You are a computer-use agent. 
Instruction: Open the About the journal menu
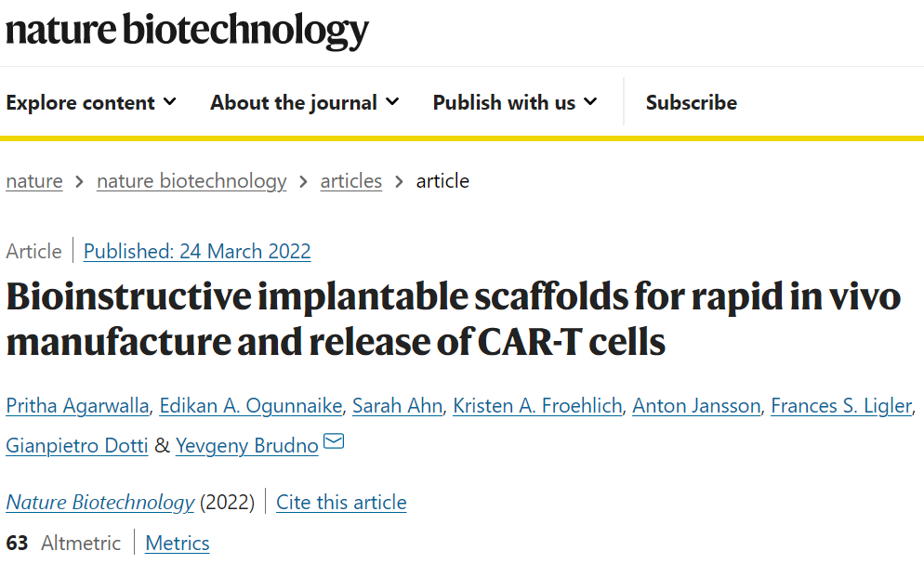tap(304, 102)
